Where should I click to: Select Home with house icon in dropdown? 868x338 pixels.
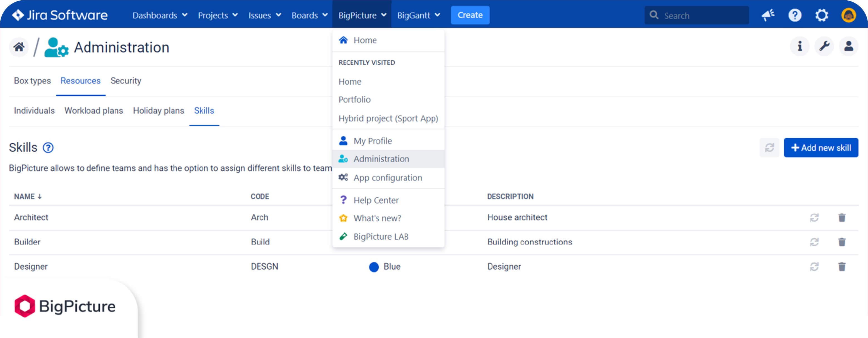coord(388,40)
